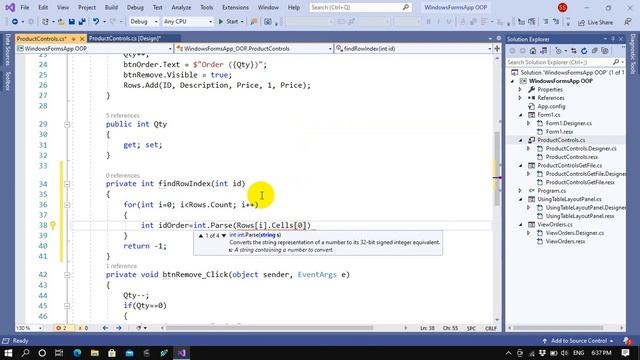
Task: Open File Explorer from the taskbar
Action: tap(95, 353)
